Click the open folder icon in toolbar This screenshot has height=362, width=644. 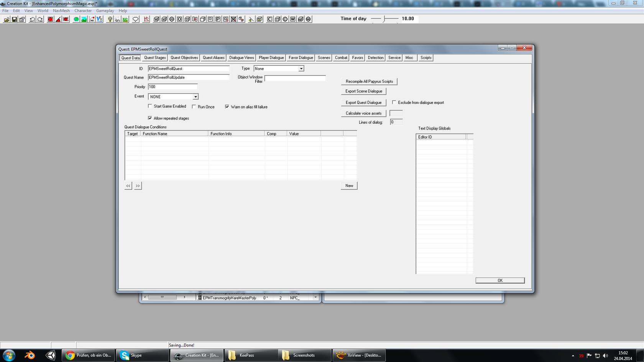point(7,19)
